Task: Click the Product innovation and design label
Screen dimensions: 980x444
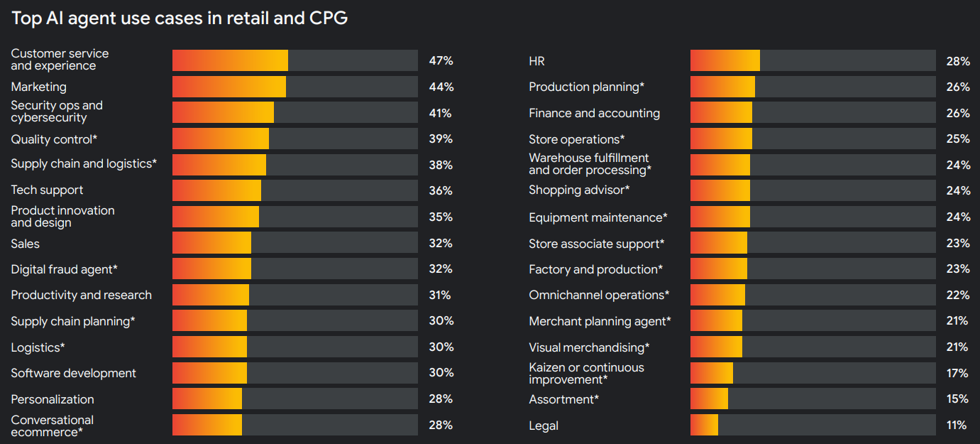Action: (62, 217)
